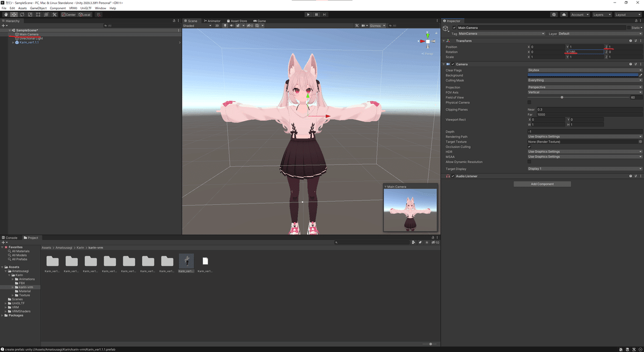Toggle Allow Dynamic Resolution checkbox
644x352 pixels.
point(529,162)
